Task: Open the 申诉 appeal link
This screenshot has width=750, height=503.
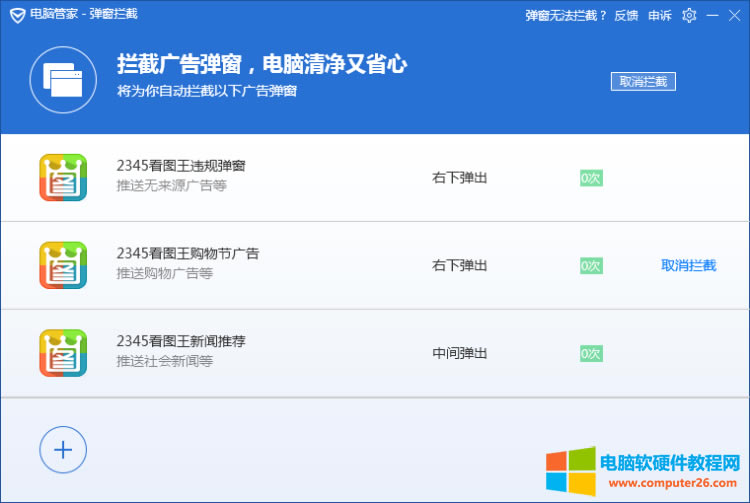Action: tap(660, 15)
